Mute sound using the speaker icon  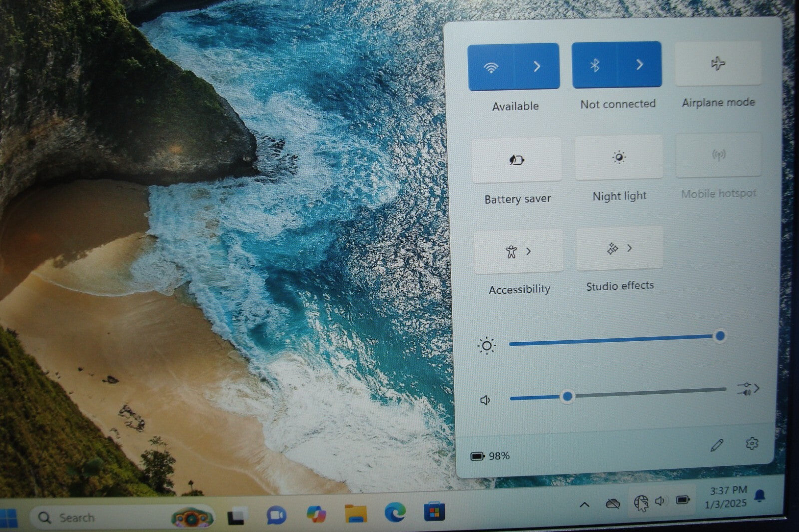[x=485, y=400]
